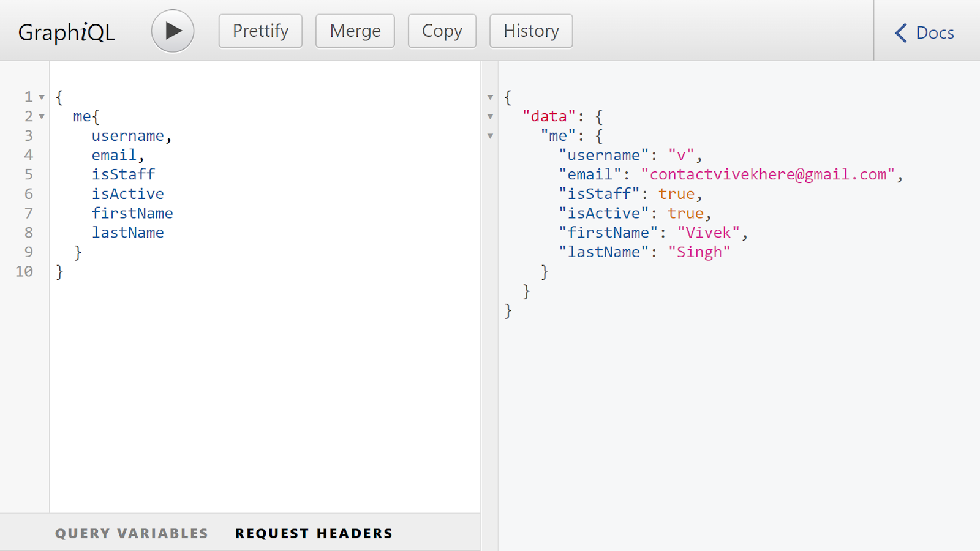
Task: Click the isStaff field on line 5
Action: click(x=123, y=174)
